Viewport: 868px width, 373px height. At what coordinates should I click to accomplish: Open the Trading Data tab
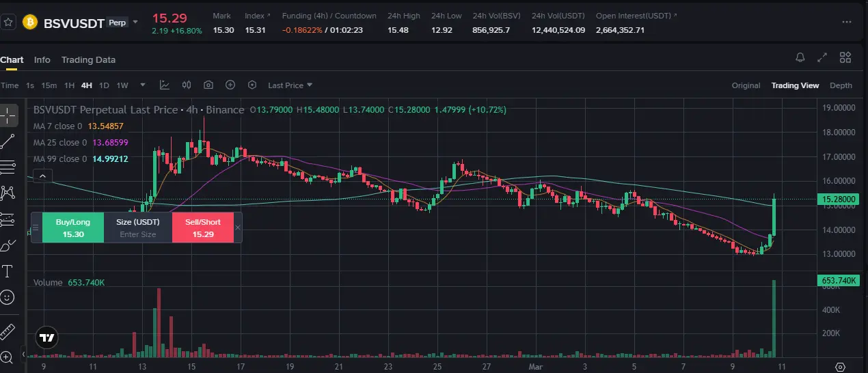pyautogui.click(x=88, y=59)
